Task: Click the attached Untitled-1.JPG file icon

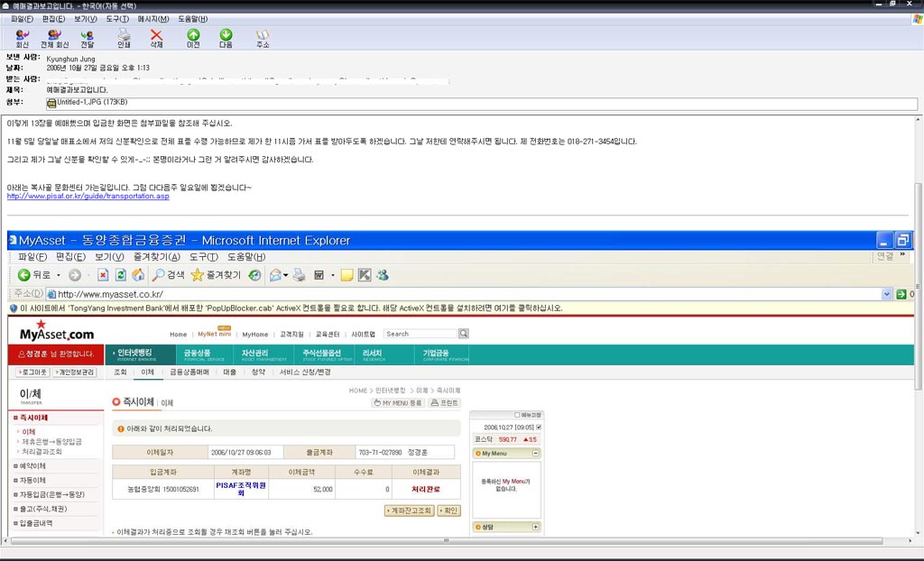Action: coord(51,103)
